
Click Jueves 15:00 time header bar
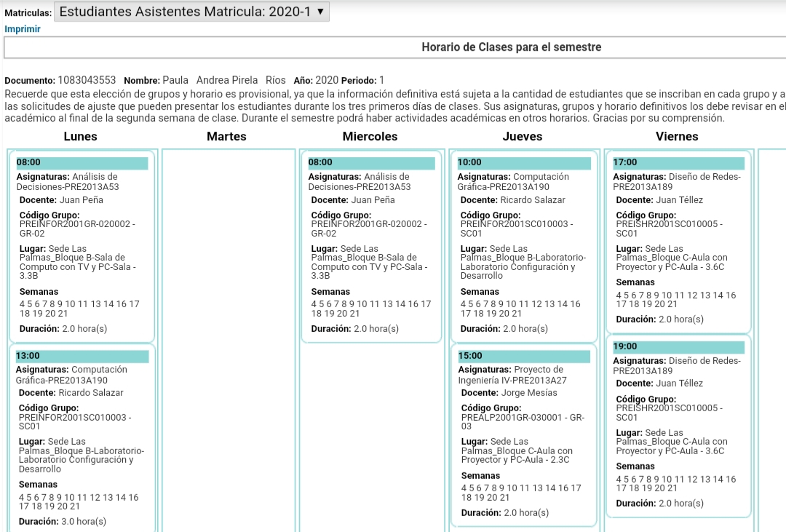524,356
